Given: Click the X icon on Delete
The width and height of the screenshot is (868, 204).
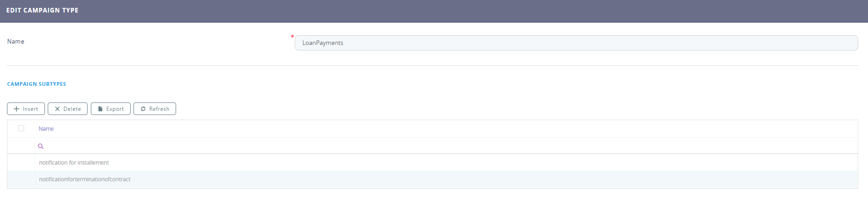Looking at the screenshot, I should click(x=57, y=109).
